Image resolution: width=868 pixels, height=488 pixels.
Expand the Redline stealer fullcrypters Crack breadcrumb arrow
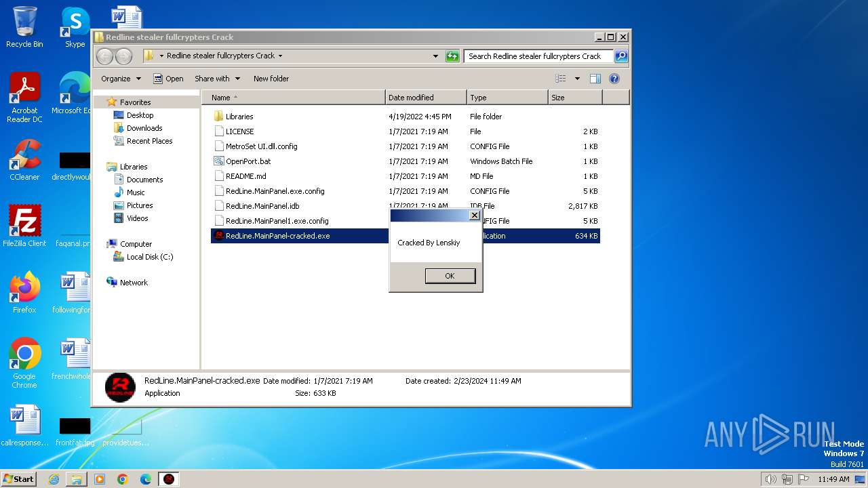pyautogui.click(x=280, y=56)
